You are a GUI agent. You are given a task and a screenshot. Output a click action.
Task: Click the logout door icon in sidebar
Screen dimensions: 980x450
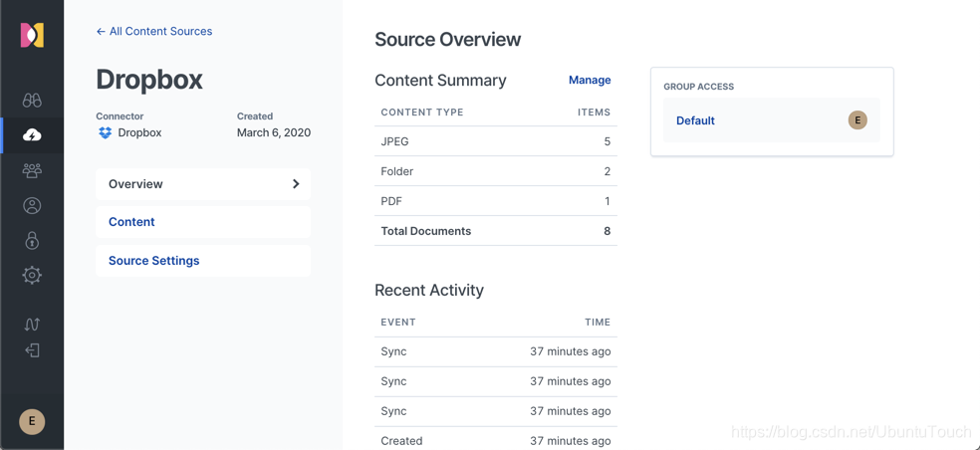tap(32, 350)
